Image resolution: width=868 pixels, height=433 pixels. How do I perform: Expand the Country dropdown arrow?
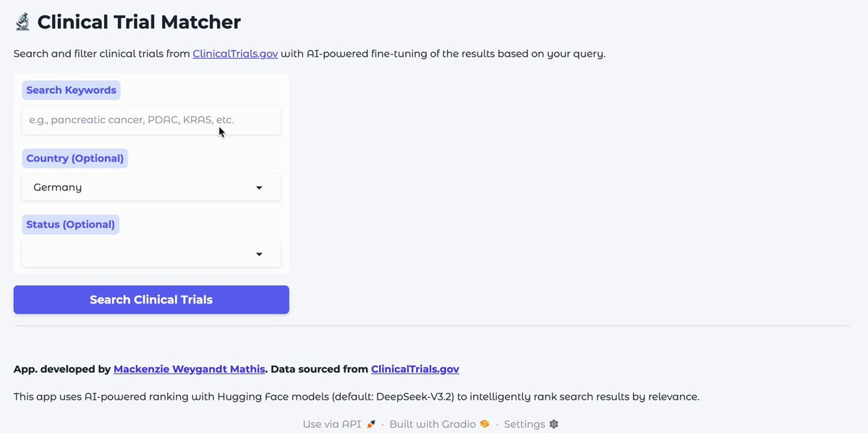click(x=259, y=188)
